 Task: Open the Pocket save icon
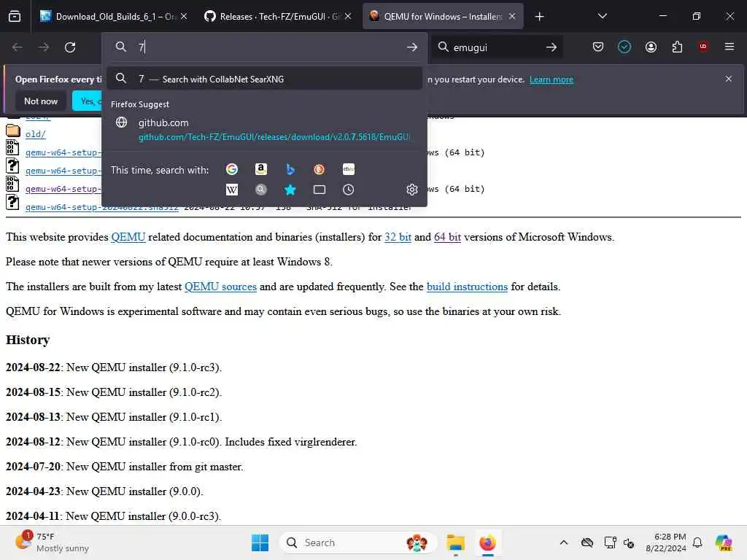click(598, 47)
